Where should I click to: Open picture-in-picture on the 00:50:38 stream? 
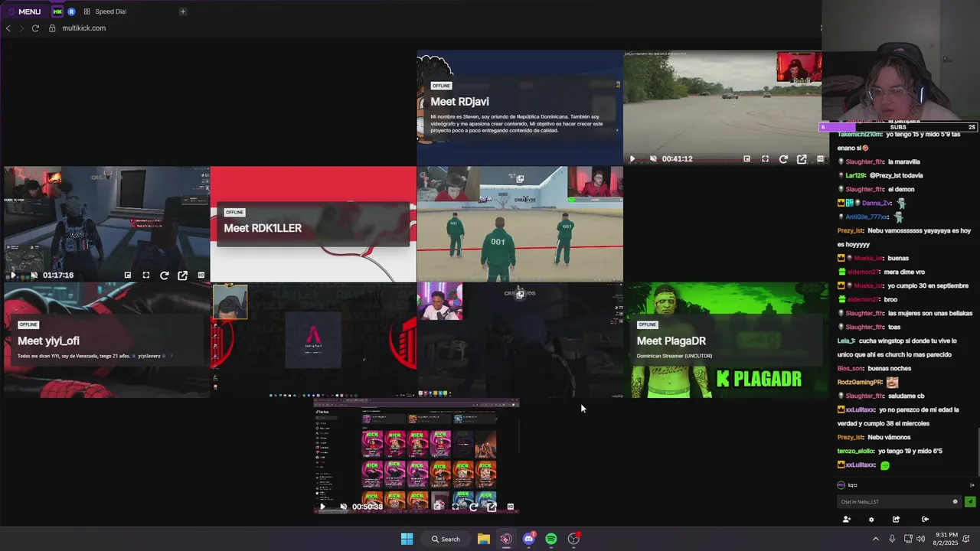[437, 507]
